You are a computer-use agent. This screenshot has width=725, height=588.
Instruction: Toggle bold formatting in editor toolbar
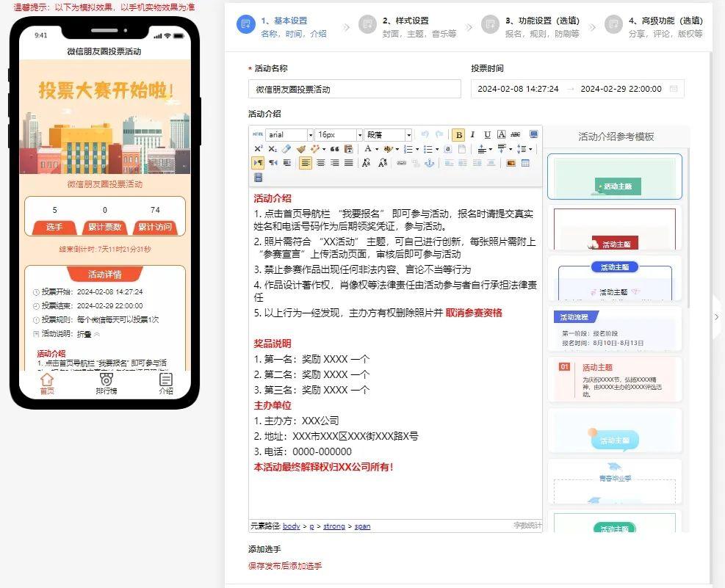click(x=458, y=135)
